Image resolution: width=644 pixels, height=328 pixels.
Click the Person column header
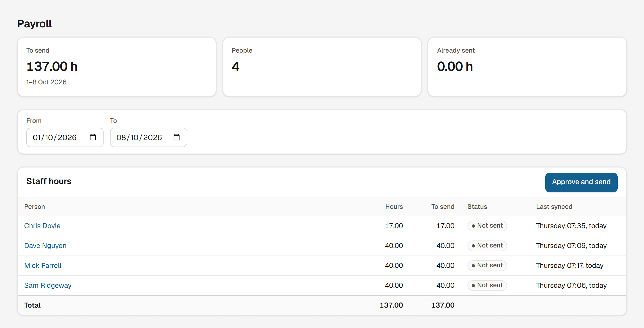tap(35, 207)
